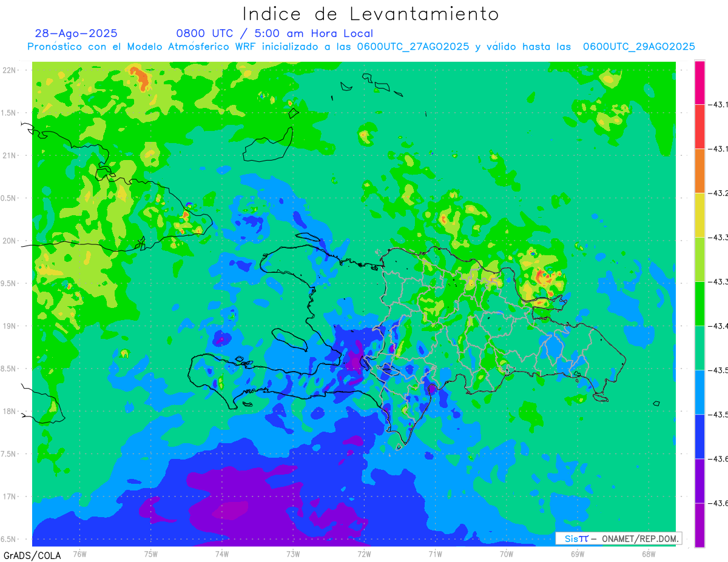The height and width of the screenshot is (562, 728).
Task: Select the blue-violet swatch in the legend
Action: 699,481
